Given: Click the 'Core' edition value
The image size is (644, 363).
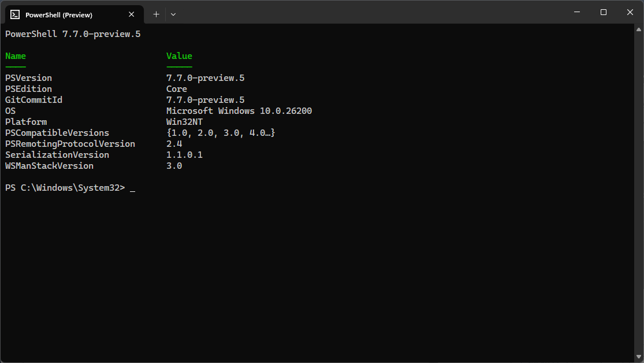Looking at the screenshot, I should click(x=177, y=89).
